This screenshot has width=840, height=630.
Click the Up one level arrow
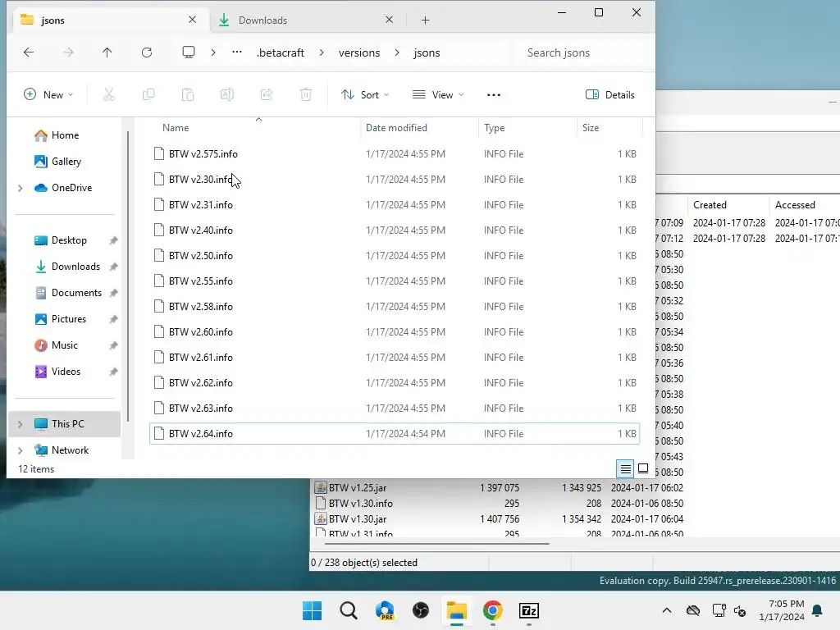107,52
